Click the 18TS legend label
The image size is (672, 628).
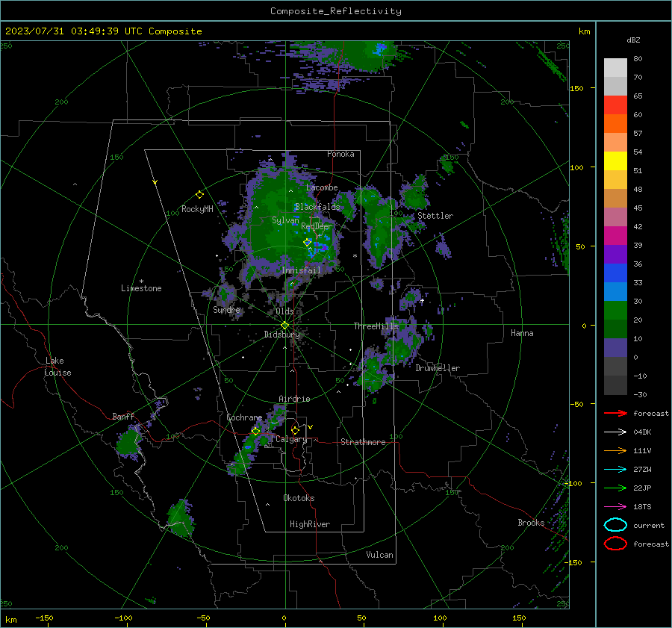[x=642, y=507]
